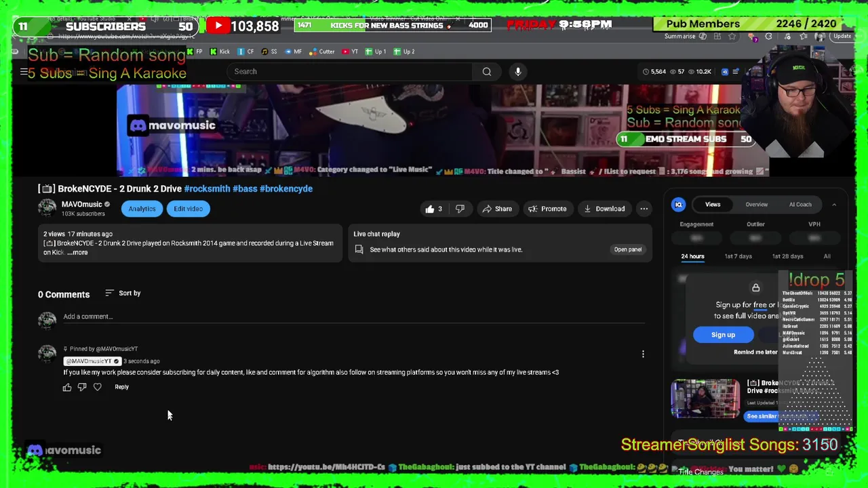868x488 pixels.
Task: Click the browser Update button
Action: (x=842, y=36)
